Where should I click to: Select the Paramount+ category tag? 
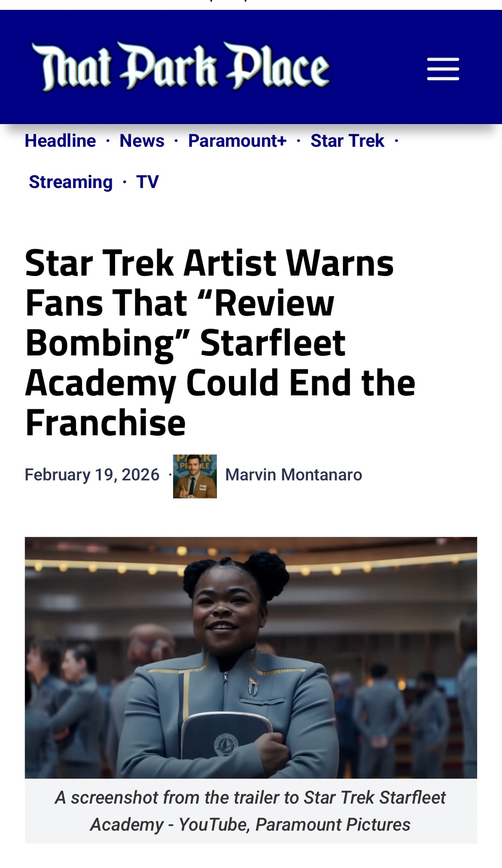coord(238,141)
